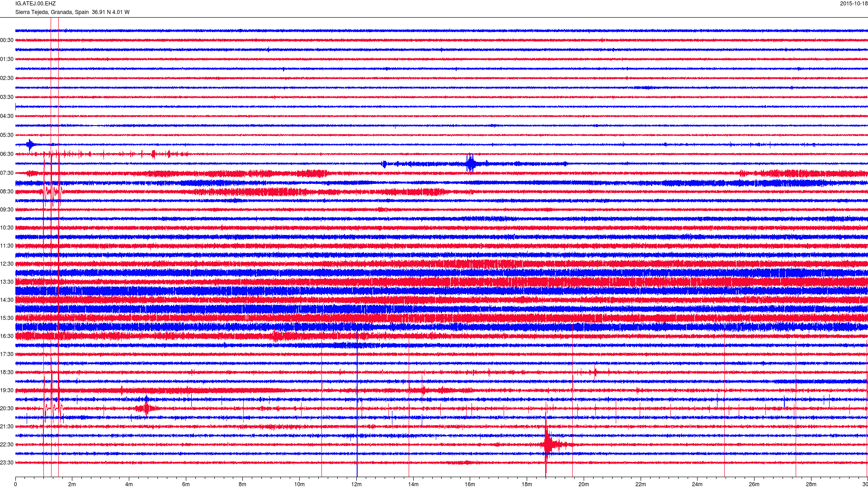Click the 19:30 time label
The height and width of the screenshot is (488, 868).
pos(7,390)
